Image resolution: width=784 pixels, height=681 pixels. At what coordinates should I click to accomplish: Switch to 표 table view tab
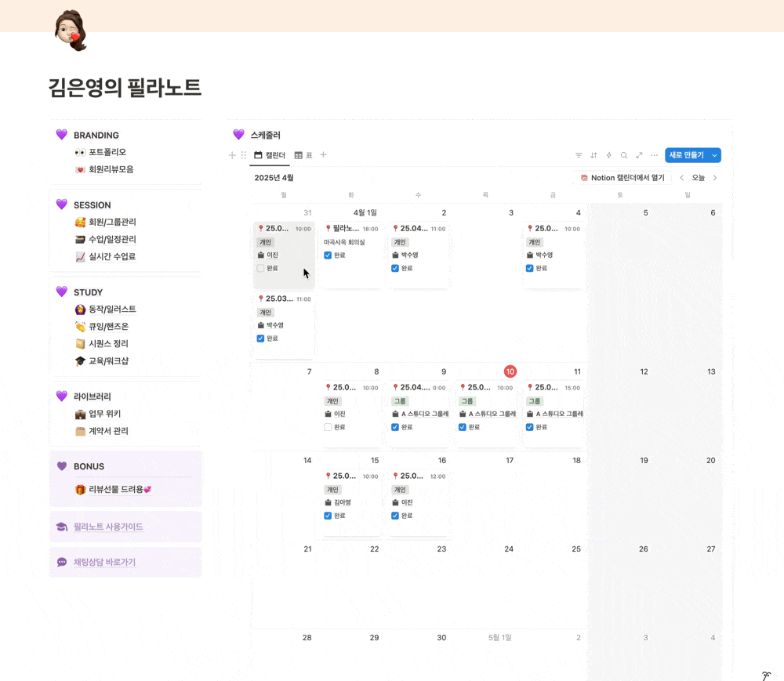(x=303, y=155)
